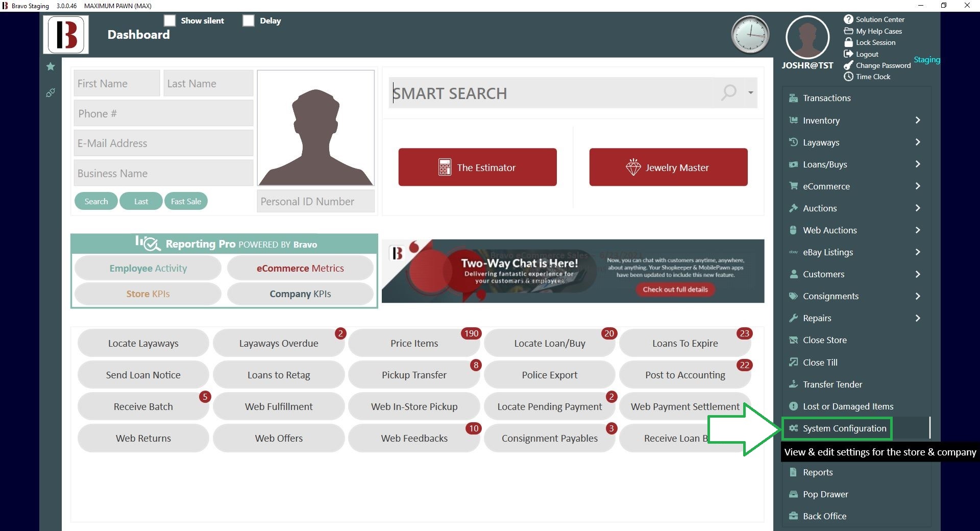Expand the eCommerce submenu chevron
Image resolution: width=980 pixels, height=531 pixels.
click(918, 186)
